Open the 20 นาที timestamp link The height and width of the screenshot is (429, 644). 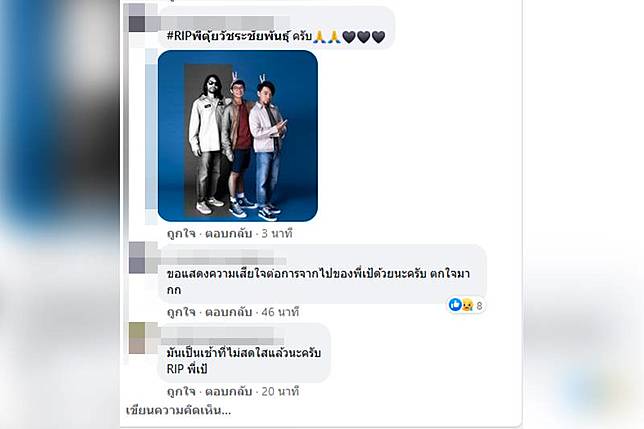[x=280, y=391]
